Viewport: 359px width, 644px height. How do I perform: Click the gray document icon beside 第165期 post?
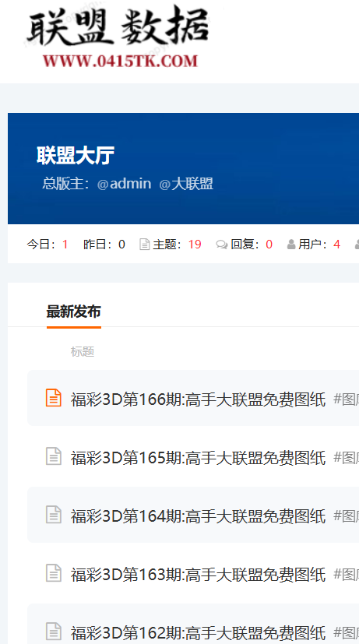click(x=54, y=456)
